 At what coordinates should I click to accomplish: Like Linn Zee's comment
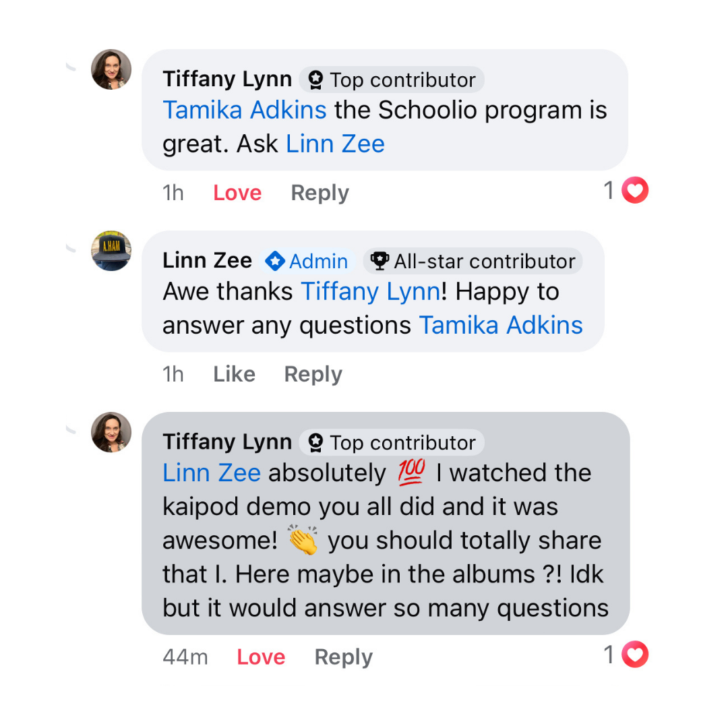tap(234, 374)
